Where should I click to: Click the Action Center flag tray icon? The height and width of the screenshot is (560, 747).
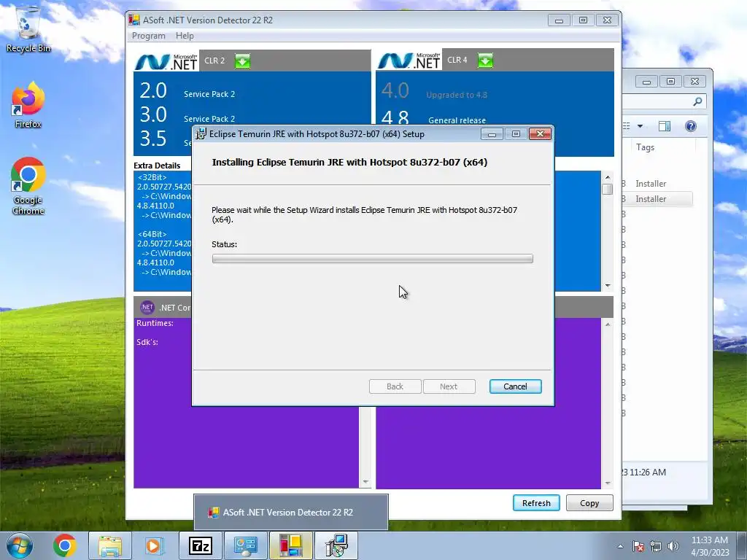(638, 546)
